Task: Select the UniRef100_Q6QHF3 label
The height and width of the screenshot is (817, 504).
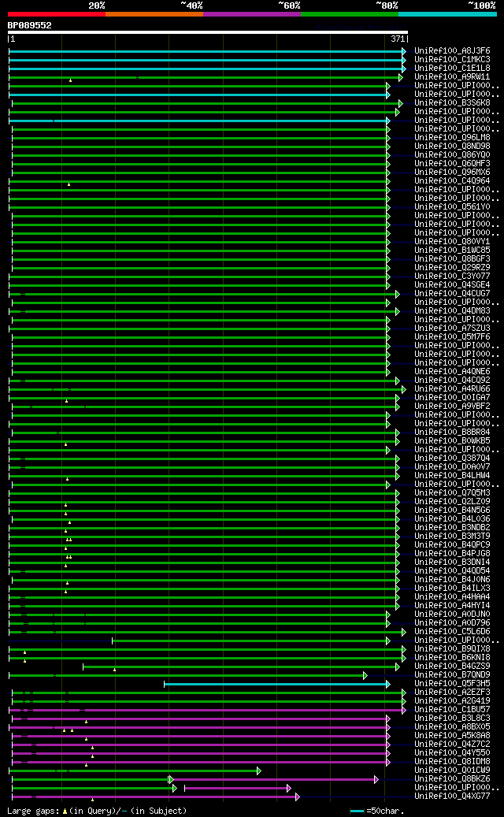Action: 452,164
